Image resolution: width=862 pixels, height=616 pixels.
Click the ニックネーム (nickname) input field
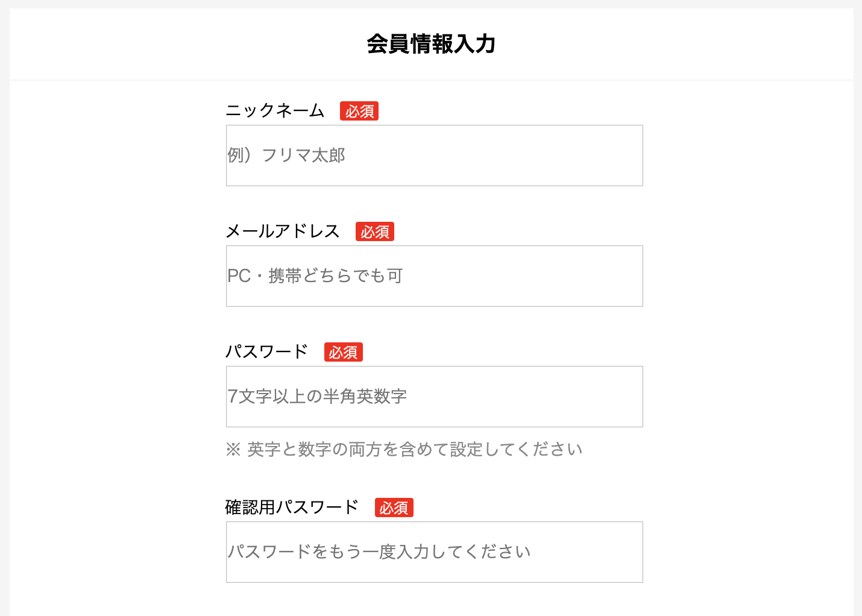(434, 155)
